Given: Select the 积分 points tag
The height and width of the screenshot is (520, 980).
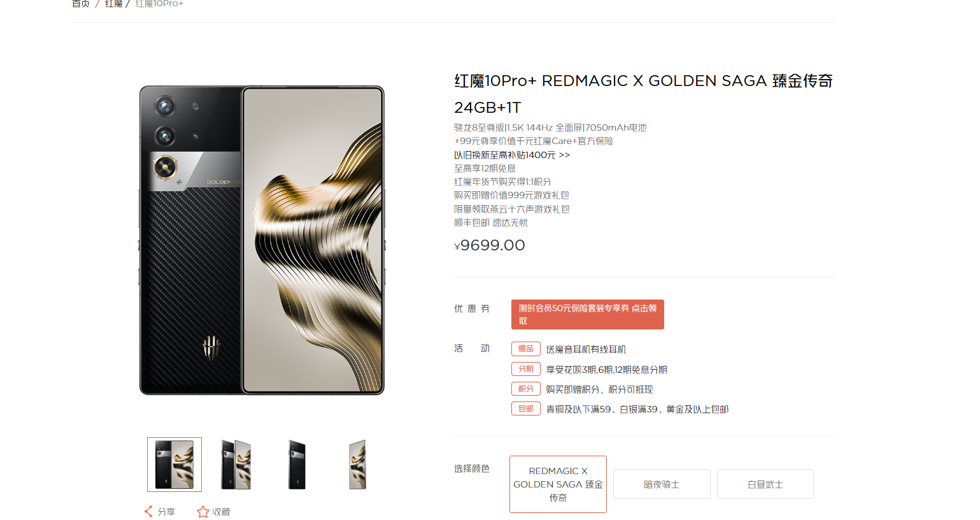Looking at the screenshot, I should pos(526,389).
